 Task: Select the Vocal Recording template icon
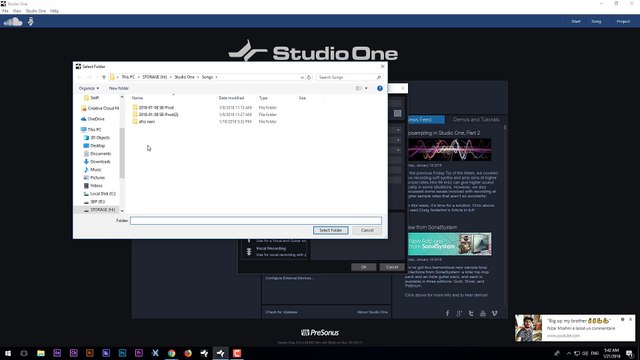[x=249, y=251]
